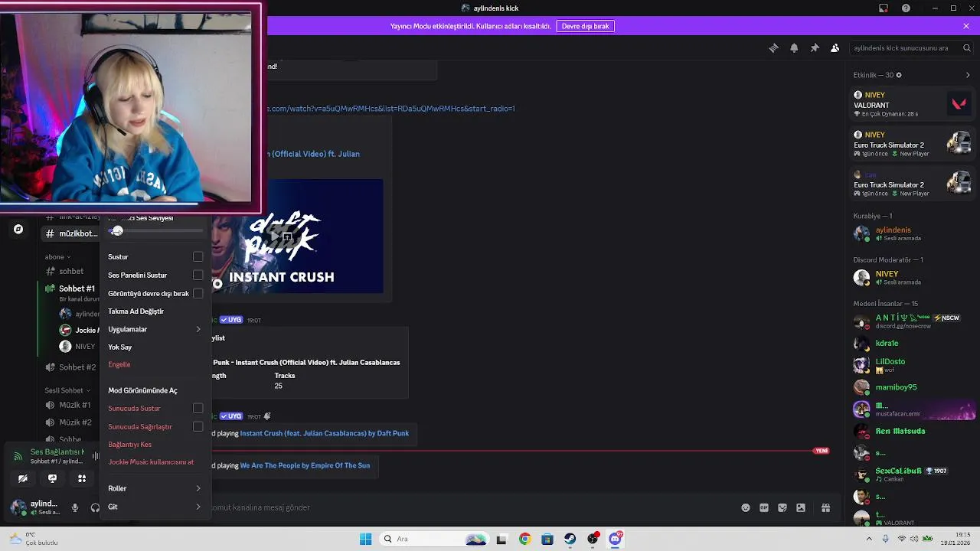Adjust the user volume slider handle

click(x=117, y=230)
